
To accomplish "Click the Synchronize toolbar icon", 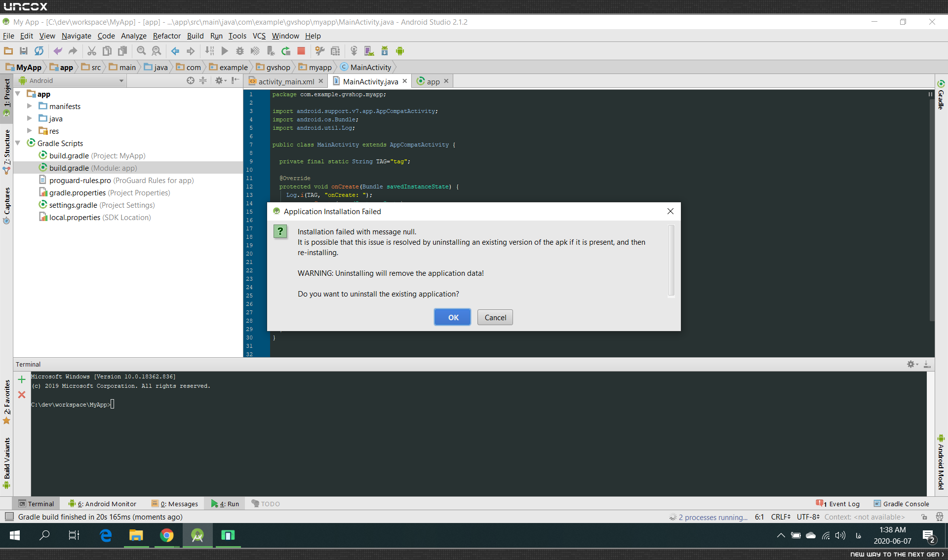I will 39,51.
